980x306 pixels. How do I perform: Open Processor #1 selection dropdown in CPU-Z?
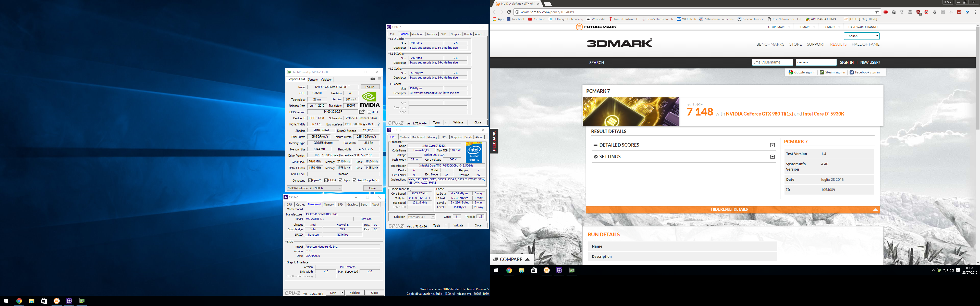[421, 217]
